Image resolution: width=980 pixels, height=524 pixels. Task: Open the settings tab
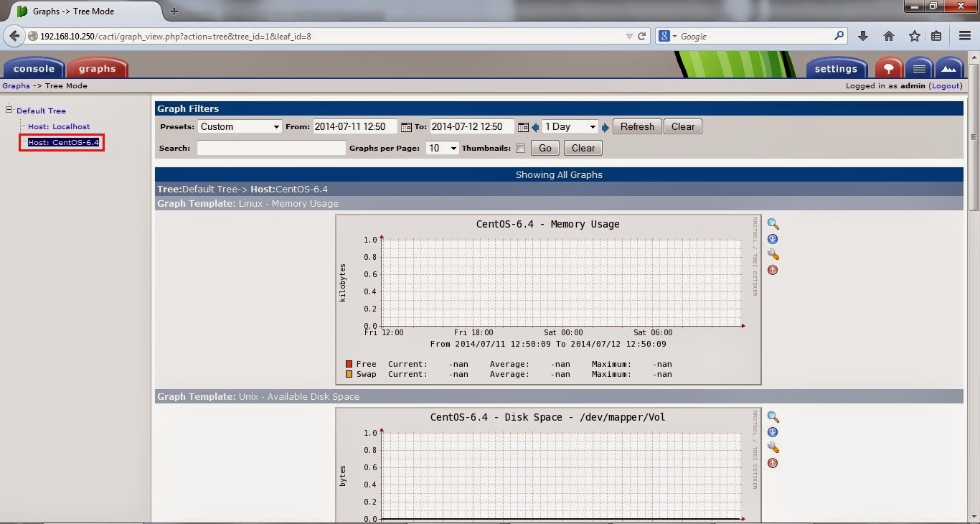click(836, 68)
